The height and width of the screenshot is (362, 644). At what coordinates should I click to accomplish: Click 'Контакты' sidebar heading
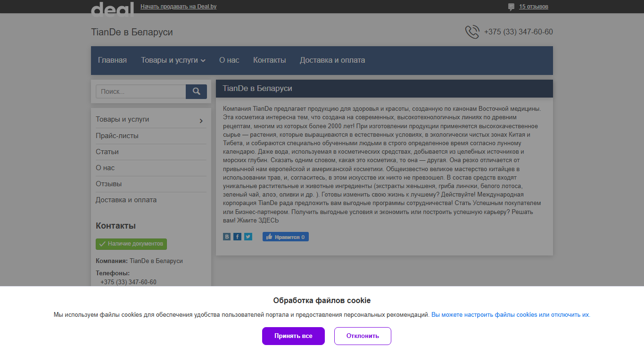coord(116,226)
